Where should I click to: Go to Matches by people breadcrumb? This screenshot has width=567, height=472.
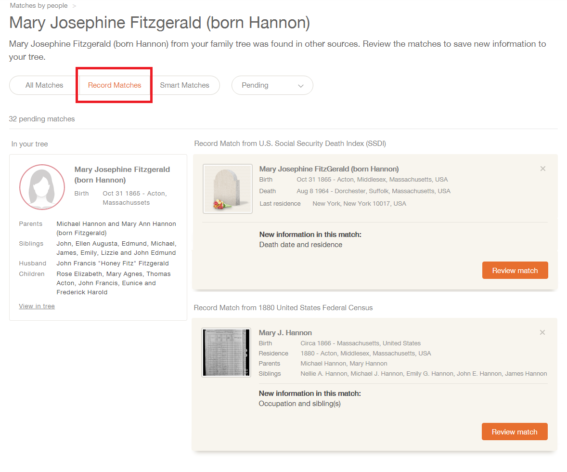pyautogui.click(x=39, y=5)
